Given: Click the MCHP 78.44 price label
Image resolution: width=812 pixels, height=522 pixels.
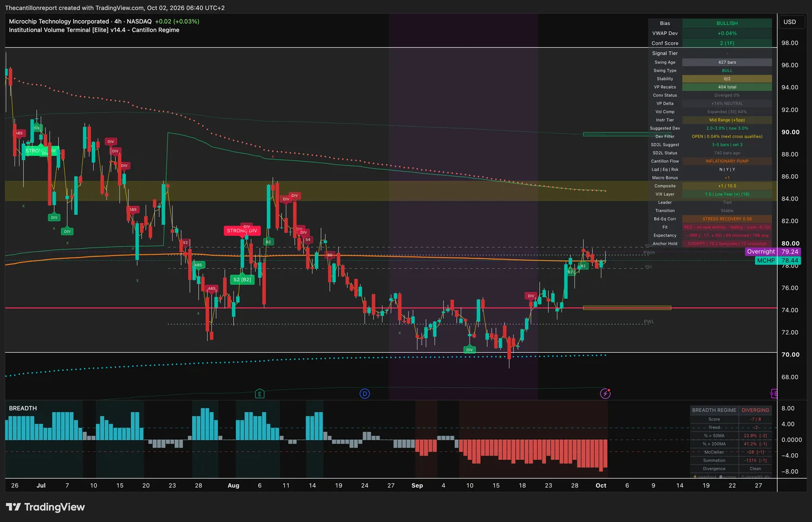Looking at the screenshot, I should coord(778,261).
